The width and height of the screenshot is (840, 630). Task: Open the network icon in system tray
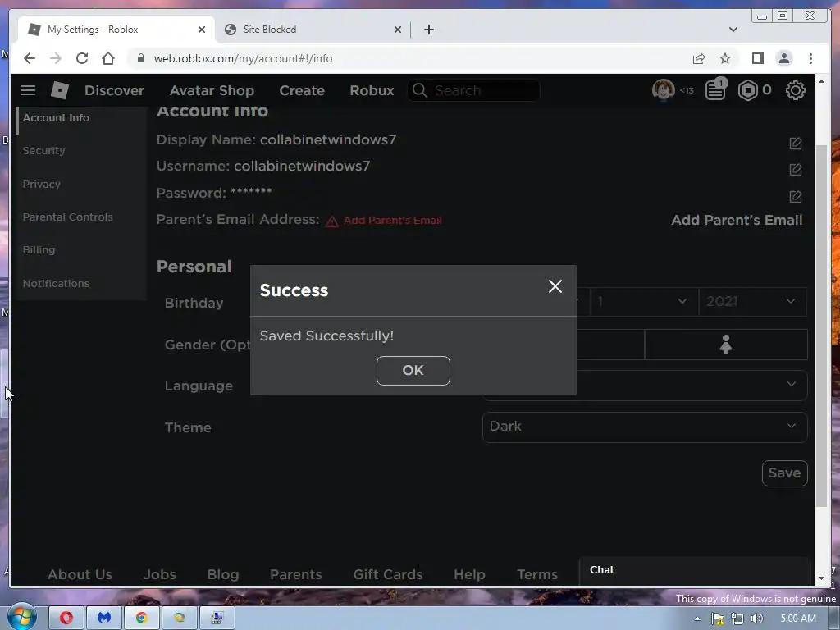[x=737, y=619]
